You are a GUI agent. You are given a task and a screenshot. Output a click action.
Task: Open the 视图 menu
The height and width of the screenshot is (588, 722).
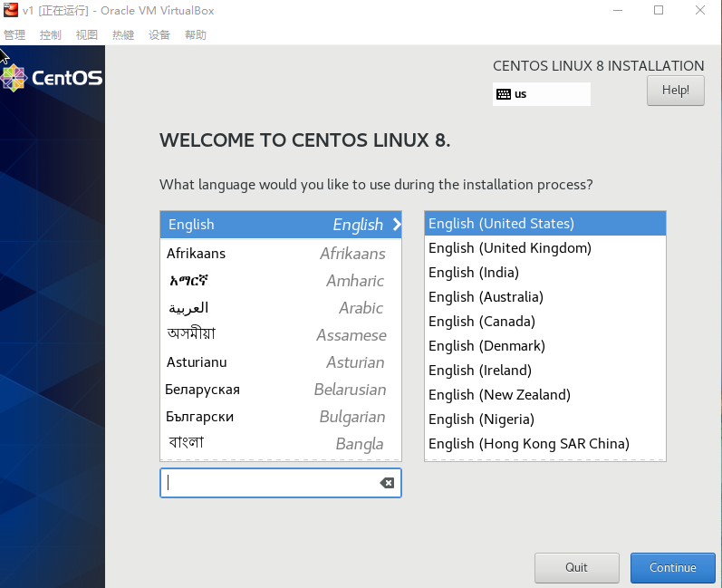coord(87,35)
